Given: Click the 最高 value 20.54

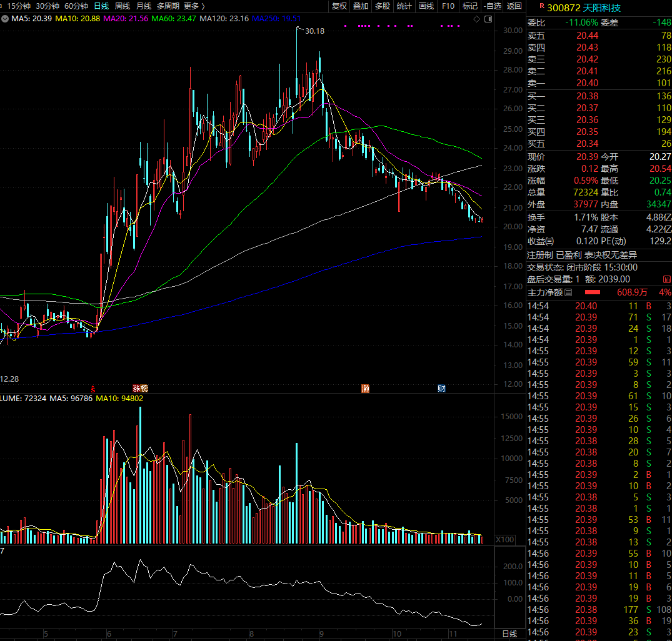Looking at the screenshot, I should click(660, 169).
